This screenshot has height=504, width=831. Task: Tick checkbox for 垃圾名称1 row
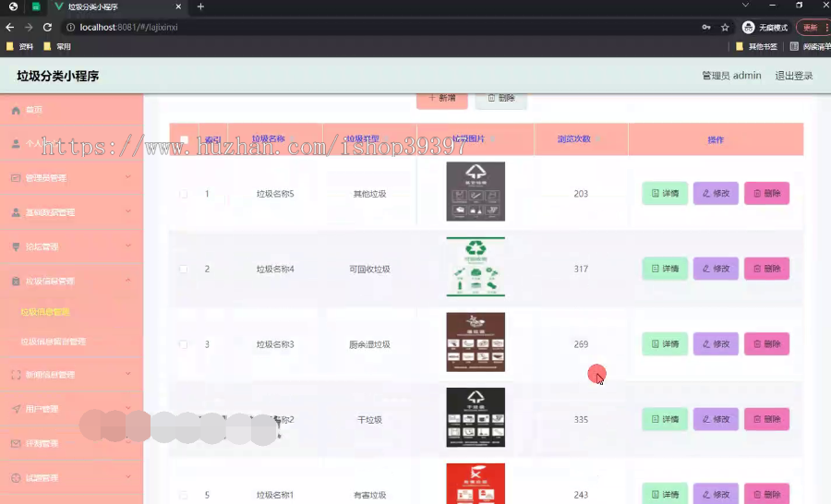point(184,495)
